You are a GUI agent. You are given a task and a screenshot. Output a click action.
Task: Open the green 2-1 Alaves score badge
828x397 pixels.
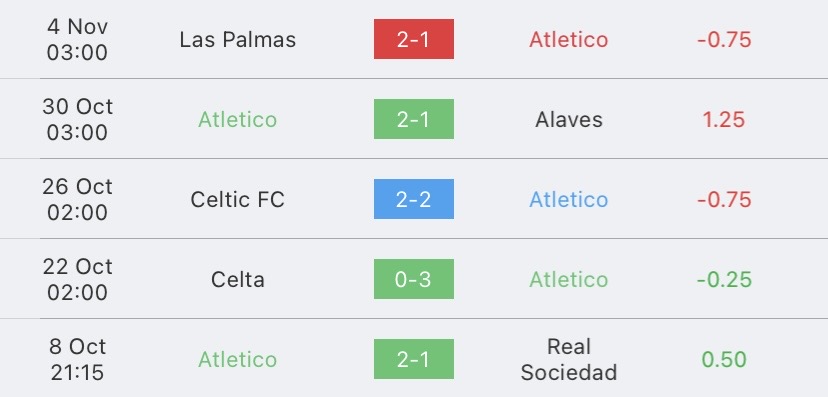coord(413,119)
